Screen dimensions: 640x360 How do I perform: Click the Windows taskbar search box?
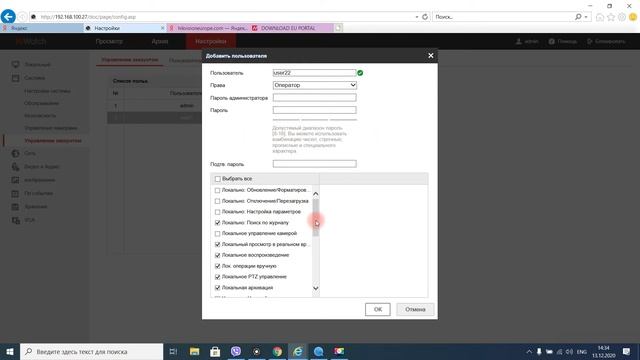click(91, 351)
